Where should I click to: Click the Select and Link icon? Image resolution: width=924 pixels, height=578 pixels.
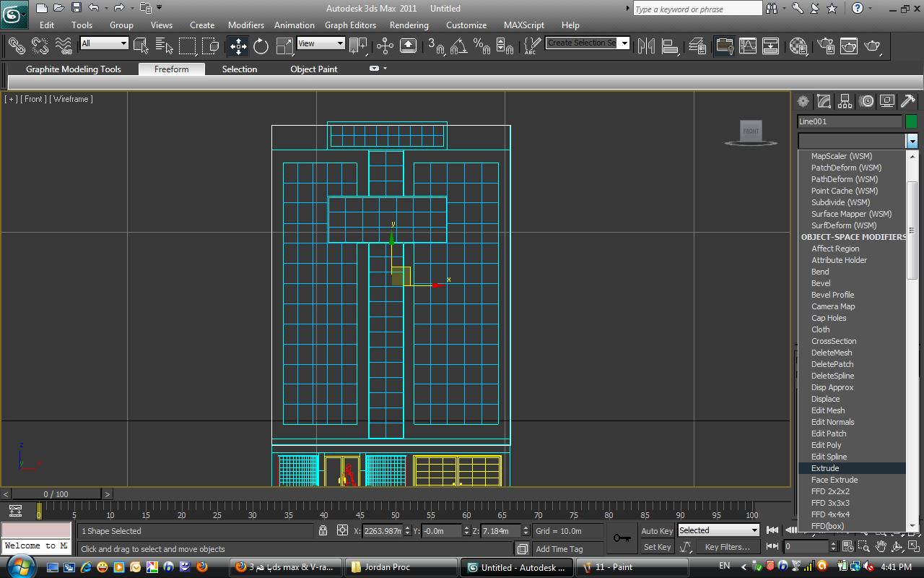(x=16, y=46)
